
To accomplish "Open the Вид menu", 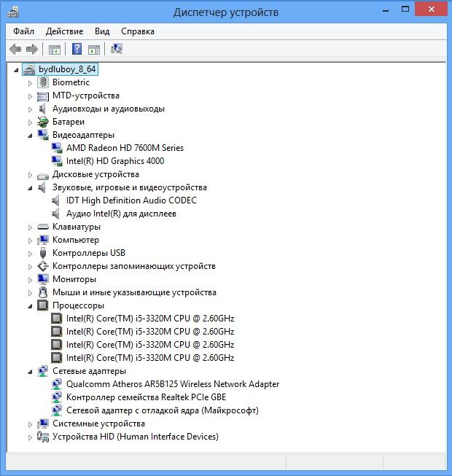I will point(102,31).
